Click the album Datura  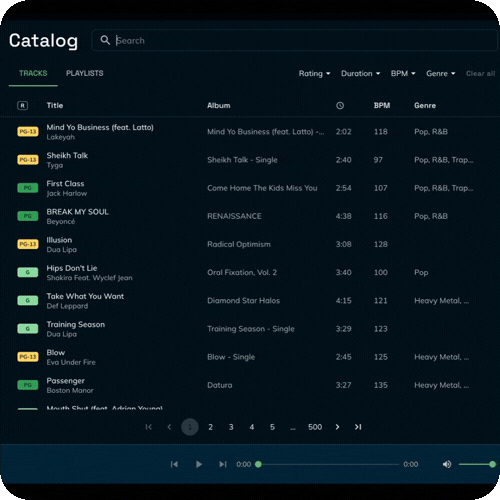tap(220, 385)
